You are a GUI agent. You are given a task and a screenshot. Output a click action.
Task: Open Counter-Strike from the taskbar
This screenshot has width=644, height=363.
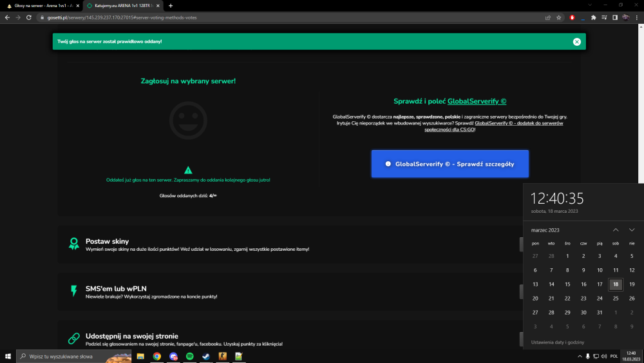click(x=223, y=357)
